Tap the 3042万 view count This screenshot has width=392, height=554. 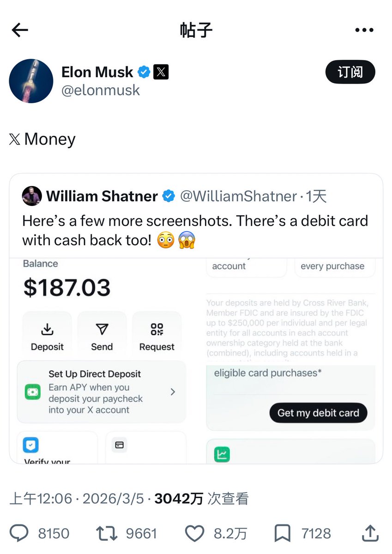pos(179,499)
